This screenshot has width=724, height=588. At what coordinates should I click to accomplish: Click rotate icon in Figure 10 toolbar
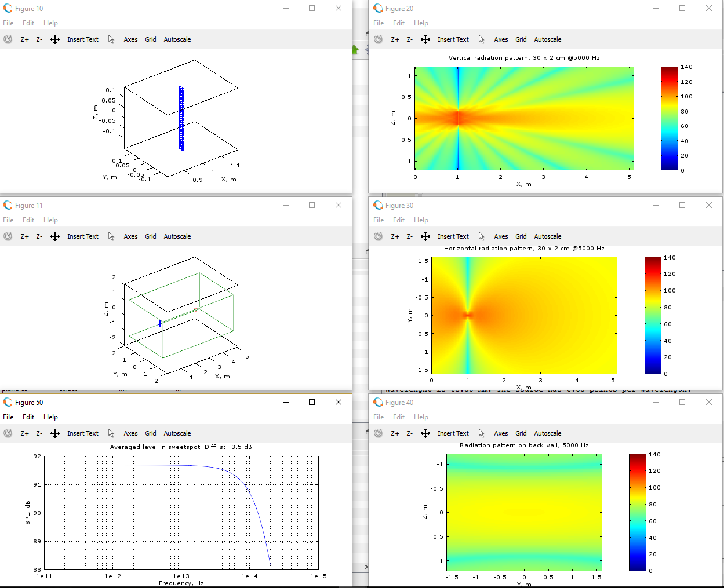(8, 39)
